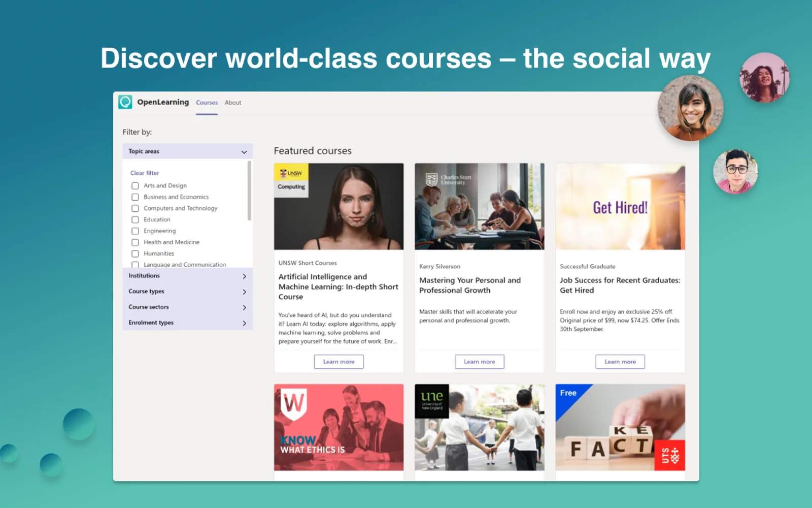
Task: Open the Charles Sturt University course image
Action: (x=479, y=206)
